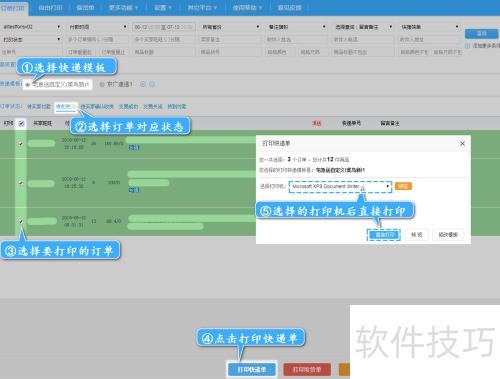
Task: Open the 快捷筛选 dropdown
Action: pyautogui.click(x=430, y=27)
